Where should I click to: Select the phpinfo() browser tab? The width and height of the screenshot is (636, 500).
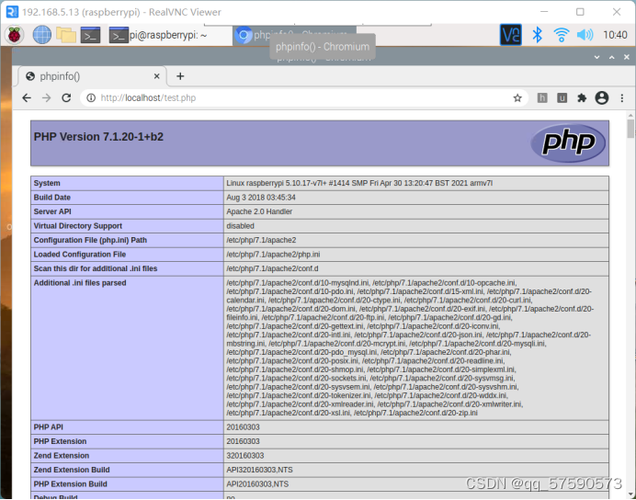(x=91, y=76)
